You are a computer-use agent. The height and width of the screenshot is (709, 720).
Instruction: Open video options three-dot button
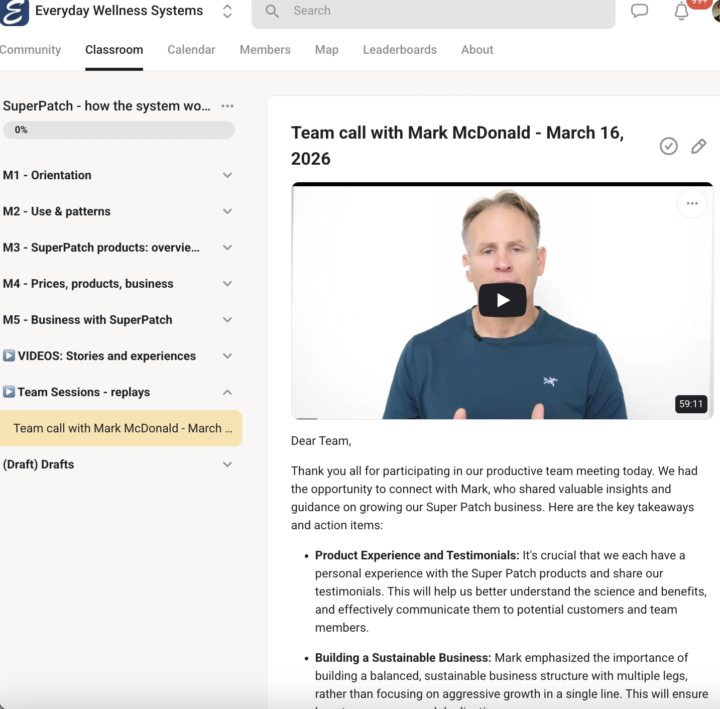pos(692,203)
